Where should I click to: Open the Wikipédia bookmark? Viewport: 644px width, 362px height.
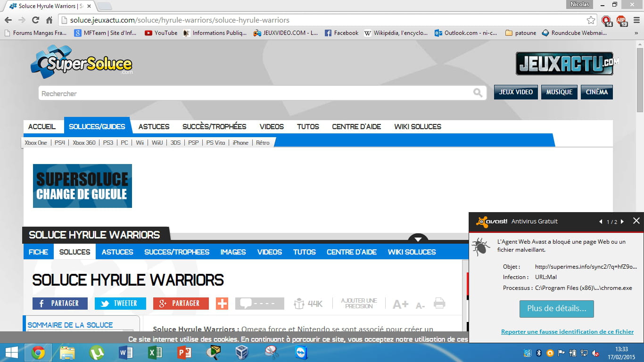coord(396,33)
